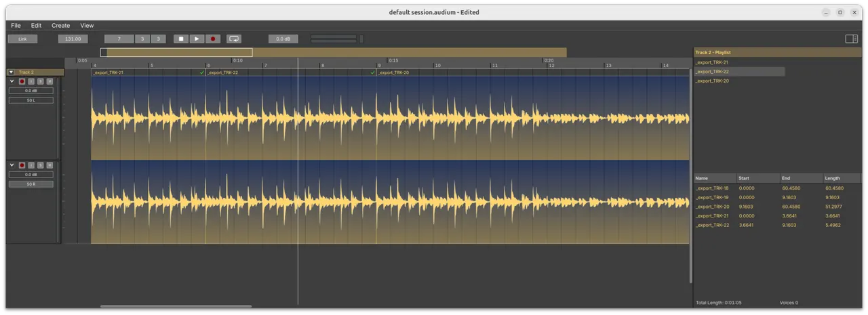
Task: Click the Track 2 name label
Action: coord(26,72)
